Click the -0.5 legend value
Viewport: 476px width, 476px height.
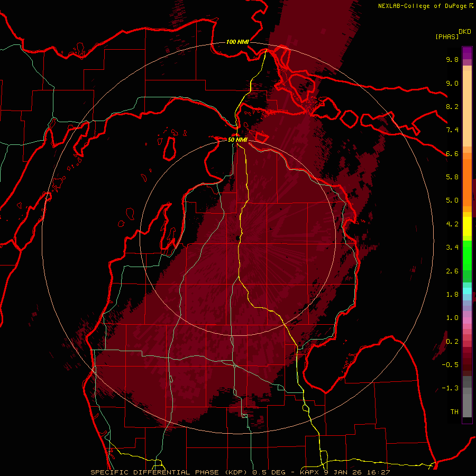point(450,365)
